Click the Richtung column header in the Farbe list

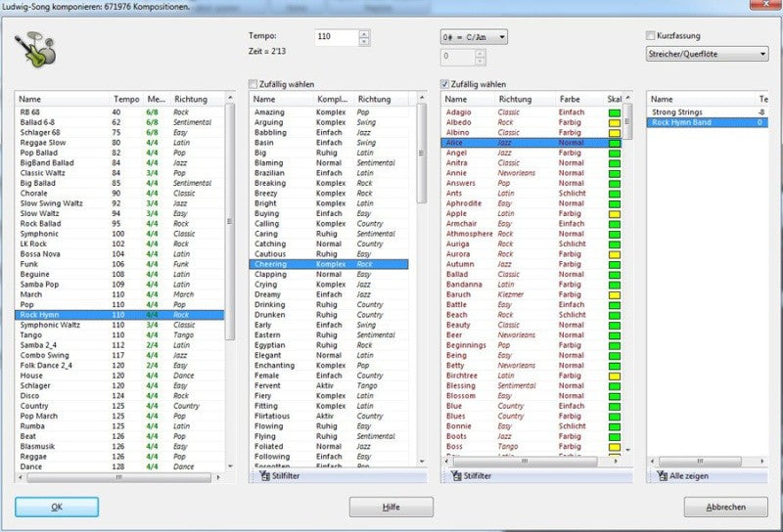tap(515, 99)
